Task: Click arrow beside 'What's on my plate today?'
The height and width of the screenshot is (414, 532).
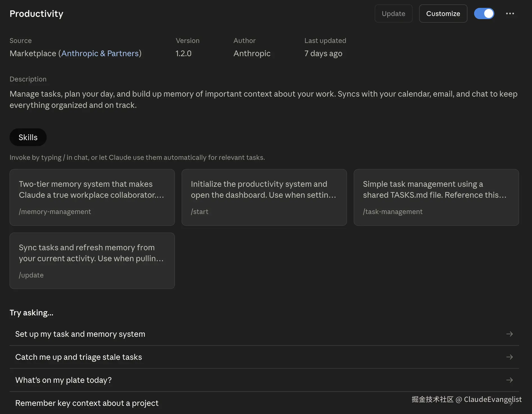Action: point(510,380)
